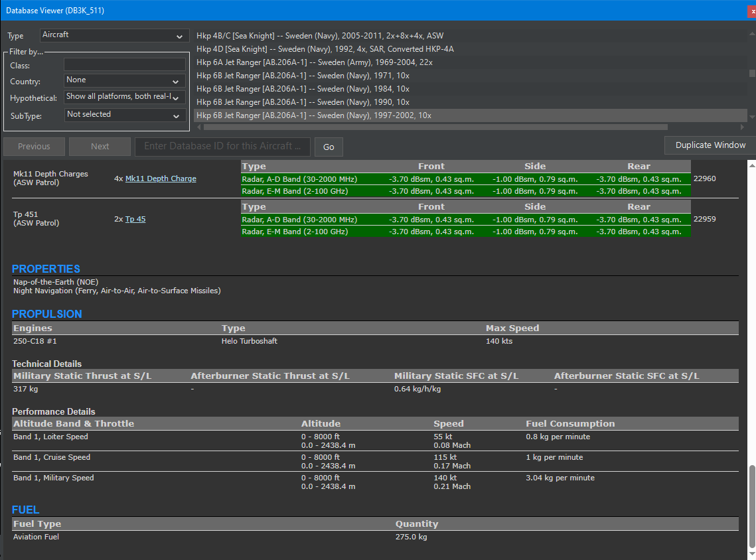Click the list horizontal scroll left arrow

tap(200, 127)
